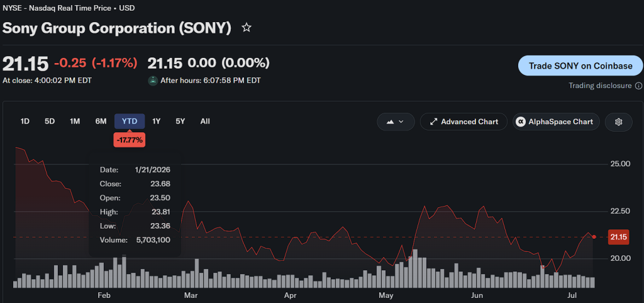Click Trade SONY on Coinbase button

point(580,66)
